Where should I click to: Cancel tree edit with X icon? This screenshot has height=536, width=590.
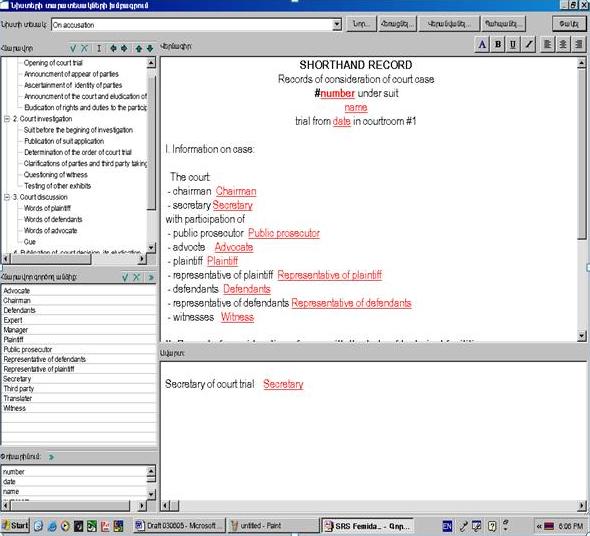point(84,48)
